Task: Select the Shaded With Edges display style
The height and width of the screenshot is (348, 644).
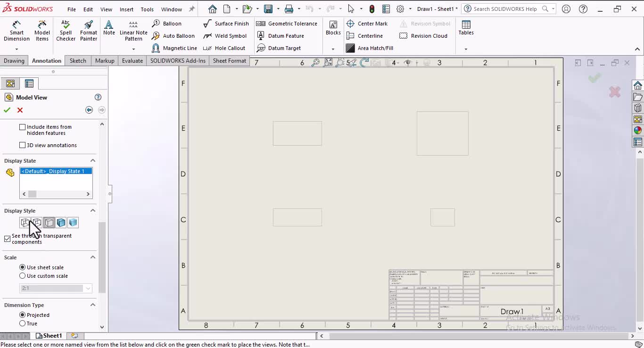Action: click(x=61, y=222)
